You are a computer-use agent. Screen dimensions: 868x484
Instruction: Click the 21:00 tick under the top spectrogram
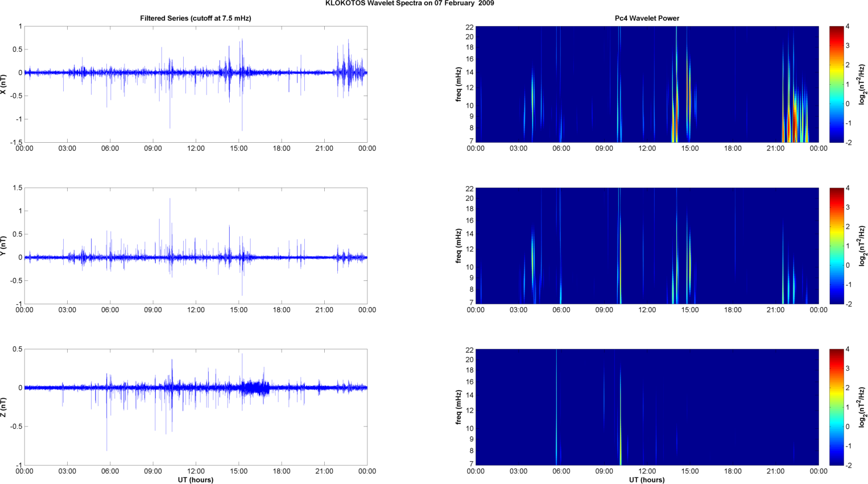775,148
